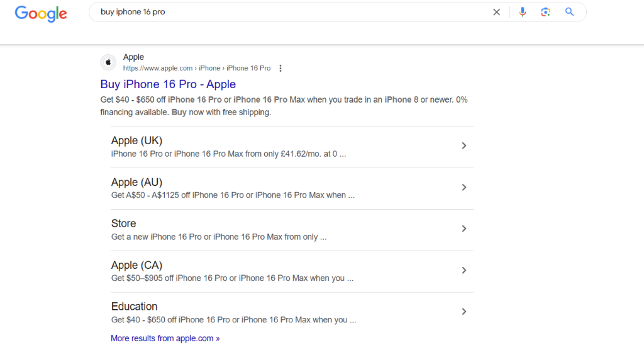This screenshot has height=357, width=644.
Task: Click 'More results from apple.com »'
Action: pyautogui.click(x=165, y=339)
